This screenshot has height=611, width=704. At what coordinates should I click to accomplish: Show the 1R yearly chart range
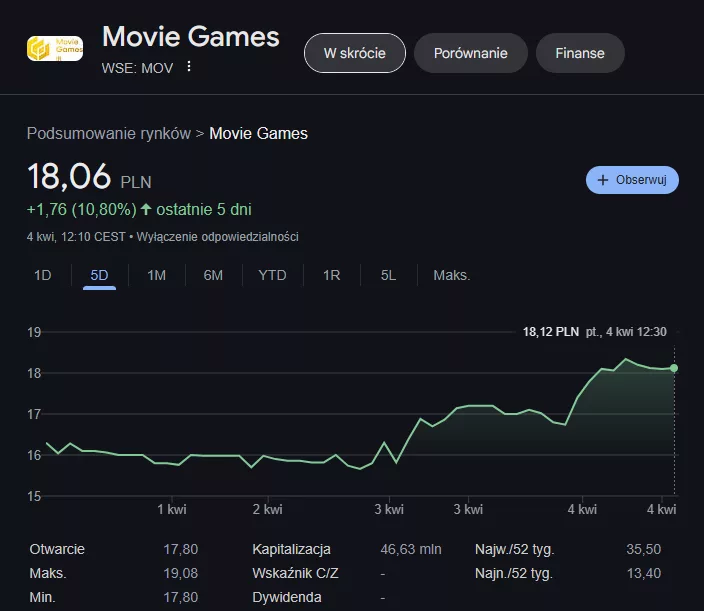coord(331,275)
